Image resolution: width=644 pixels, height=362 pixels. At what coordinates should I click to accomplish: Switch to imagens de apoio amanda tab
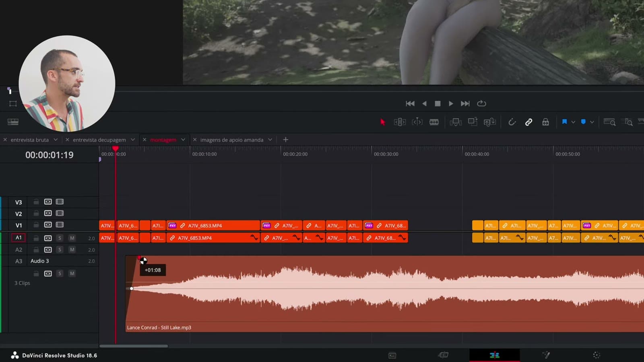coord(232,140)
